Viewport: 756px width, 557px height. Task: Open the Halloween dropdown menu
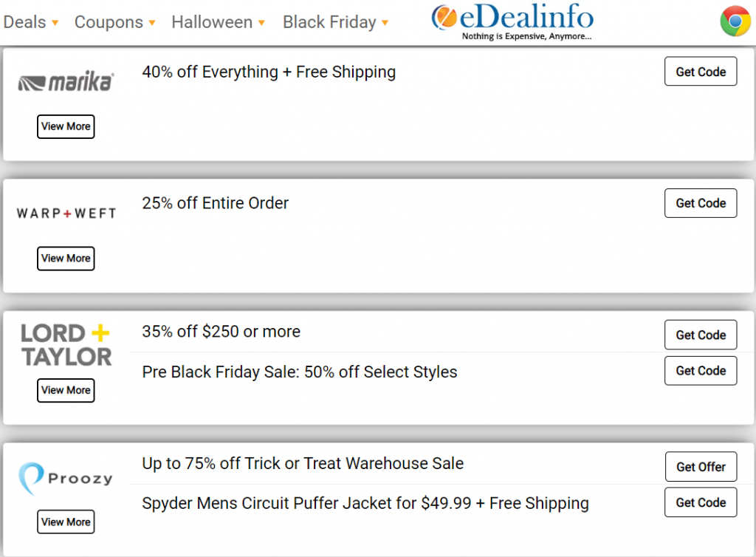(x=219, y=22)
